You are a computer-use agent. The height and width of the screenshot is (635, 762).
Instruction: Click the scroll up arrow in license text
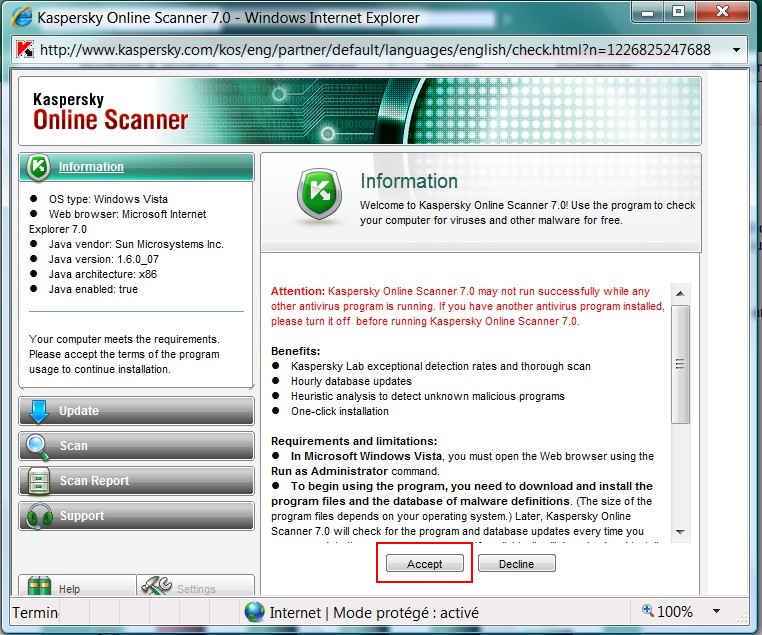pos(680,293)
